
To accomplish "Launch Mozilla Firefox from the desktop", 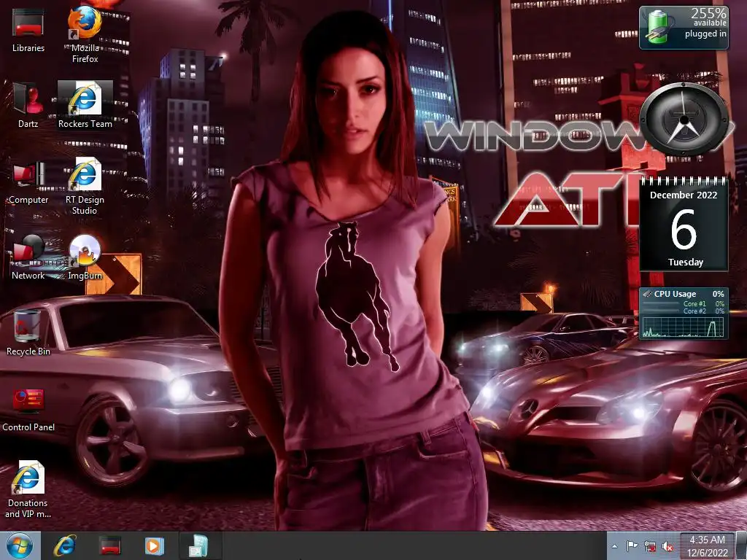I will (85, 34).
